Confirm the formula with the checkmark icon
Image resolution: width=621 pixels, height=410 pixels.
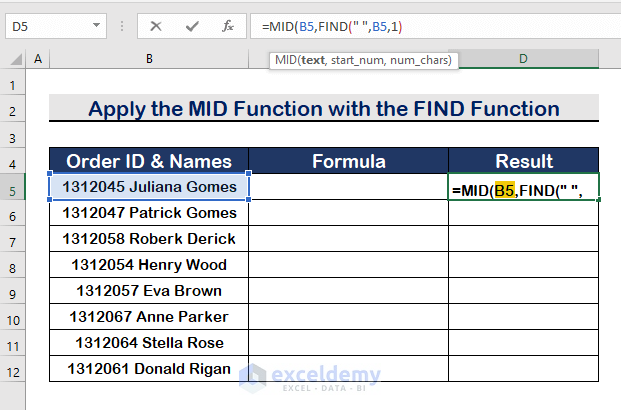click(x=192, y=27)
